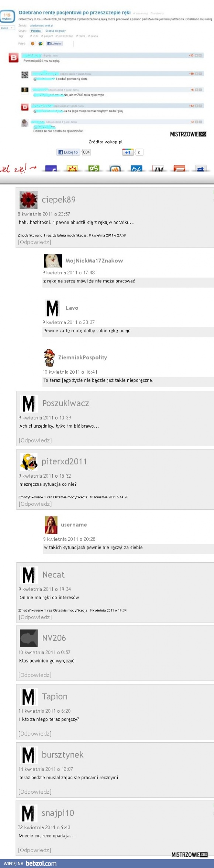Reply to Necat's comment with Odpowiedz
Viewport: 214px width, 868px height.
coord(35,617)
